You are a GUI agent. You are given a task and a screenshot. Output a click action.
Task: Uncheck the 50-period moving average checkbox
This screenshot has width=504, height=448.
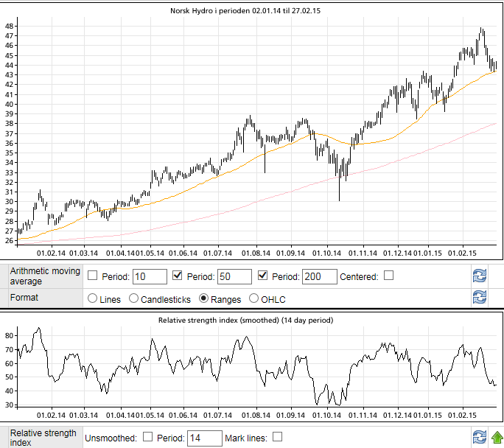pos(178,276)
